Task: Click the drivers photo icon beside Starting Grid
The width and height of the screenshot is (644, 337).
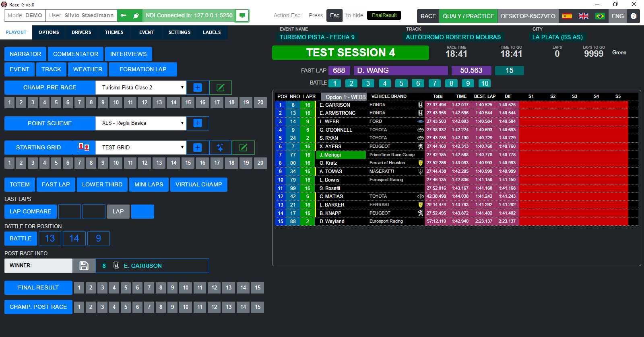Action: click(84, 147)
